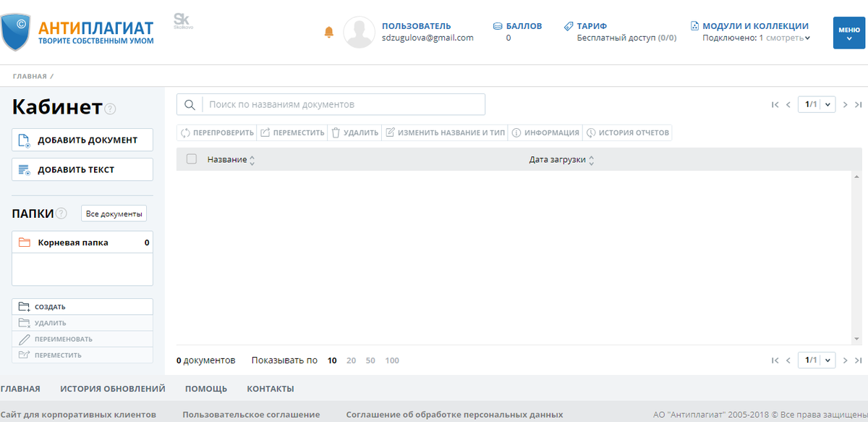The height and width of the screenshot is (422, 868).
Task: Toggle sorting by Название
Action: 252,159
